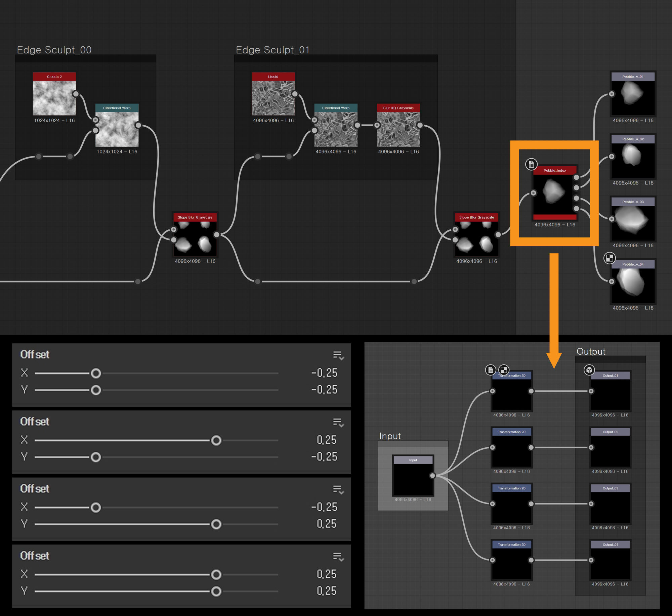Screen dimensions: 672x616
Task: Select the Blur HQ Grayscale node
Action: [398, 129]
